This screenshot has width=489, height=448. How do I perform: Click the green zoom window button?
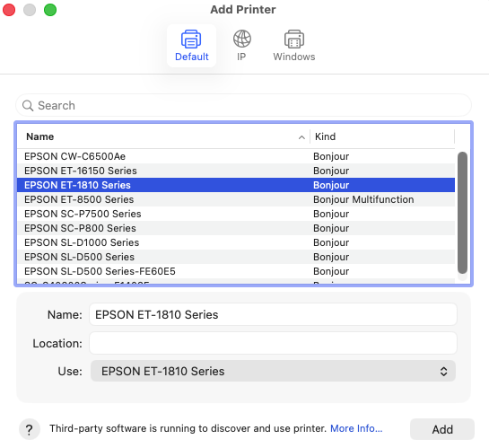coord(50,10)
